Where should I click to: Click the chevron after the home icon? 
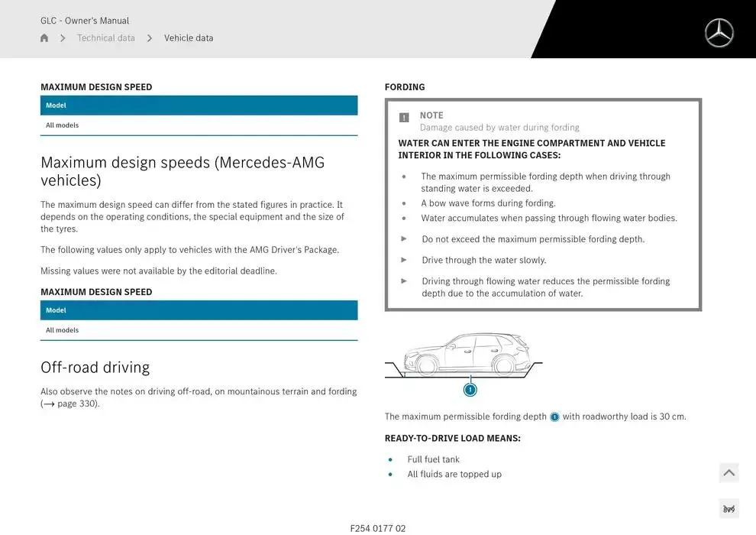pyautogui.click(x=63, y=38)
